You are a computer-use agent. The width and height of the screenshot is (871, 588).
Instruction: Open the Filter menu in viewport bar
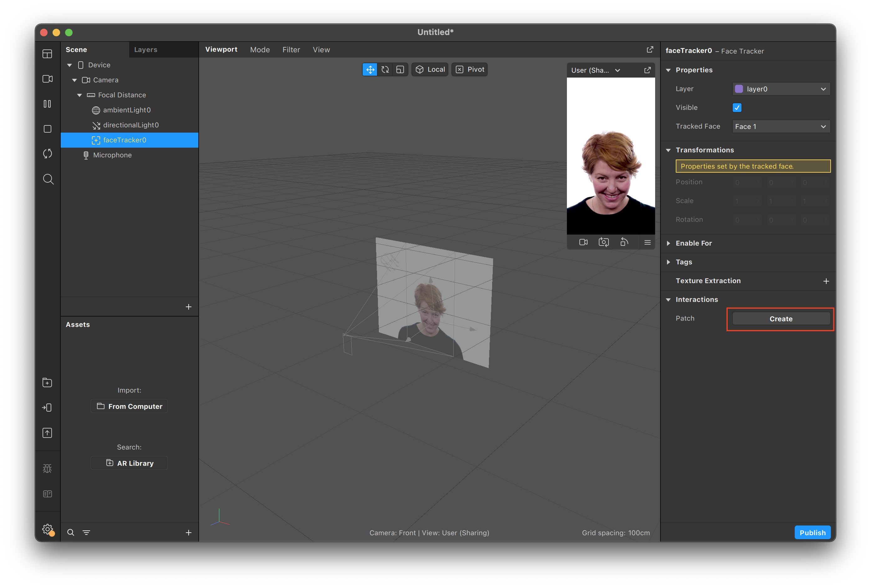tap(291, 49)
